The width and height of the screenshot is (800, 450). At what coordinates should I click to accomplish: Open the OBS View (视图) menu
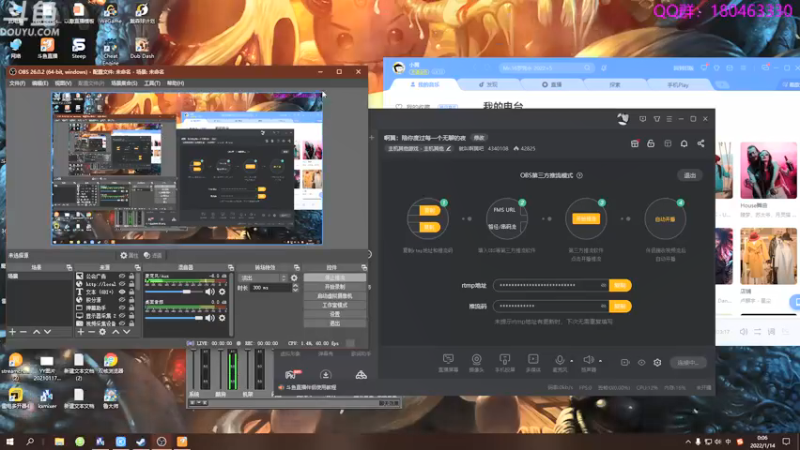63,83
